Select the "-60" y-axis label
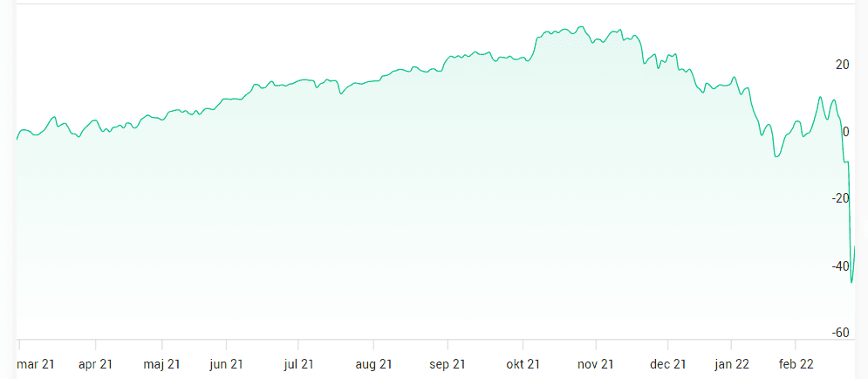Image resolution: width=868 pixels, height=379 pixels. (840, 333)
